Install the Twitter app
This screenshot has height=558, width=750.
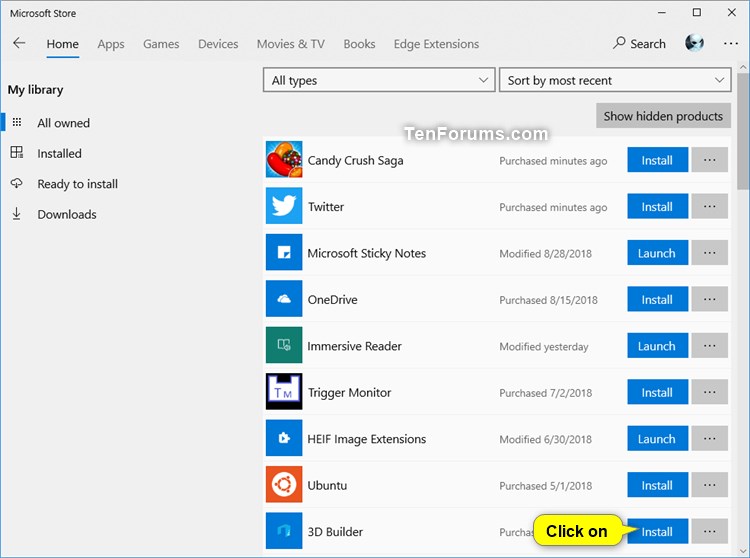click(x=657, y=206)
